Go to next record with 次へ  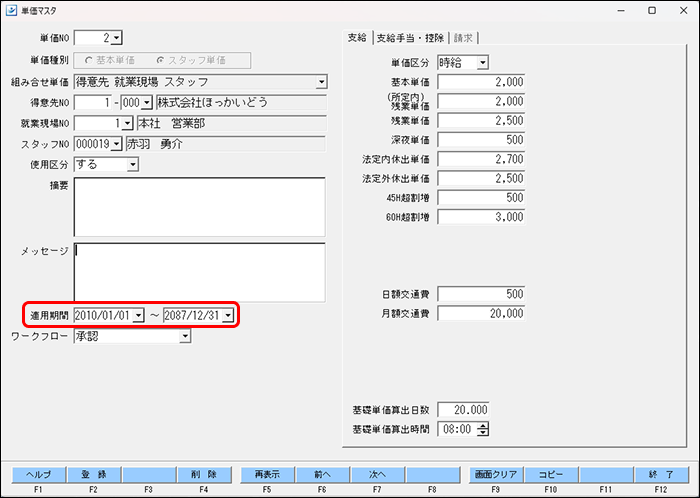[378, 475]
